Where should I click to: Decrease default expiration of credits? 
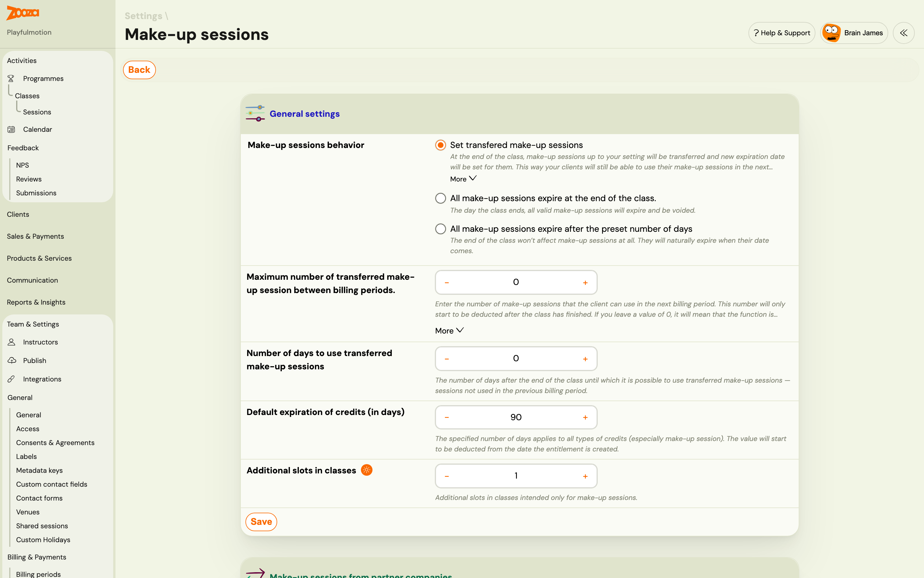click(x=447, y=417)
